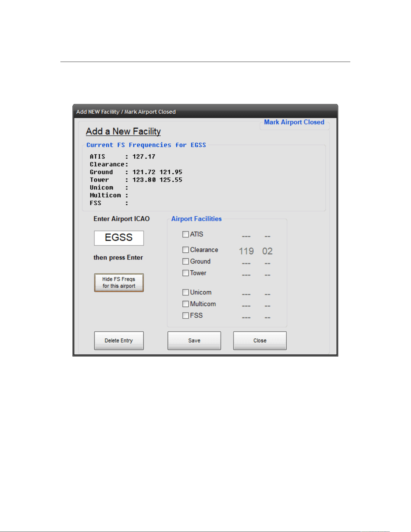Click the Airport Facilities group label

pos(196,219)
